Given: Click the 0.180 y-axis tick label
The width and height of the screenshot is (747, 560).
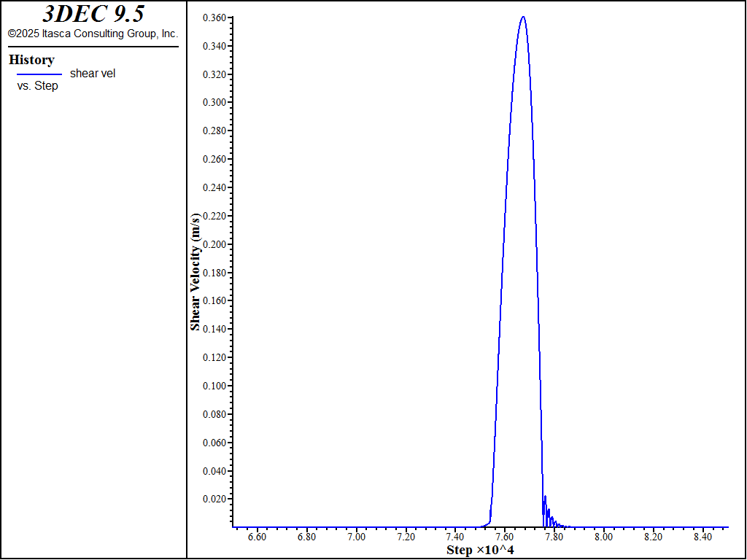Looking at the screenshot, I should click(x=215, y=273).
